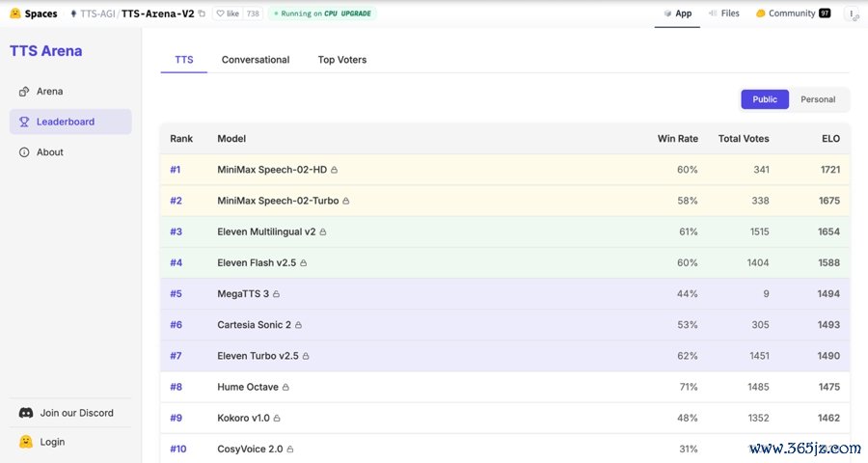Select the Kokoro v1.0 model name

(x=244, y=418)
